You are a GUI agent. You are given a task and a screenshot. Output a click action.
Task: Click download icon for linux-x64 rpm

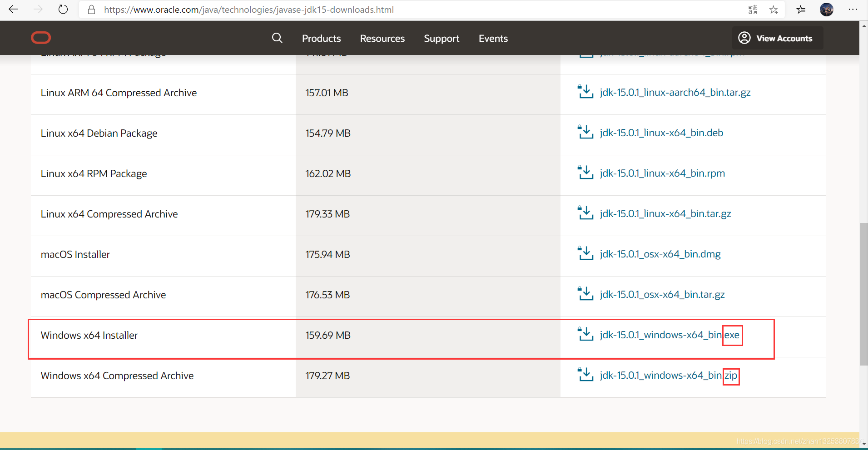(585, 173)
